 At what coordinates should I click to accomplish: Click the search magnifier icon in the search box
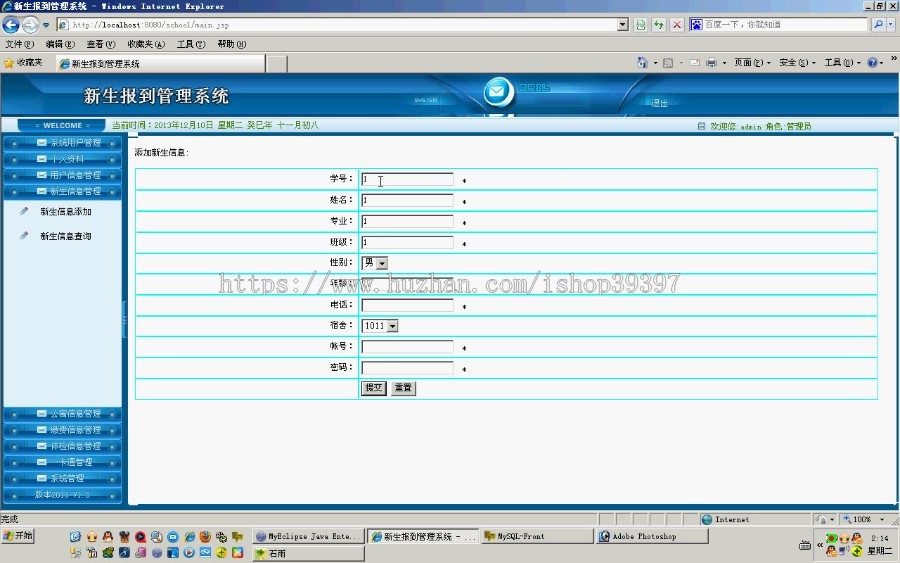pyautogui.click(x=878, y=25)
